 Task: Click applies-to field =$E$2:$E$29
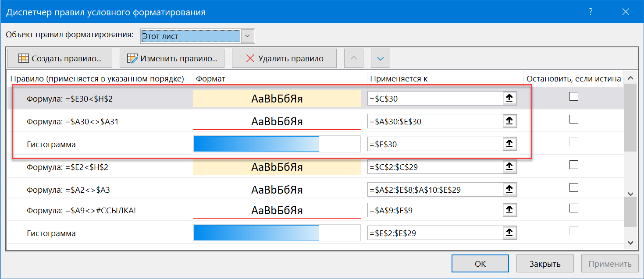(x=435, y=233)
